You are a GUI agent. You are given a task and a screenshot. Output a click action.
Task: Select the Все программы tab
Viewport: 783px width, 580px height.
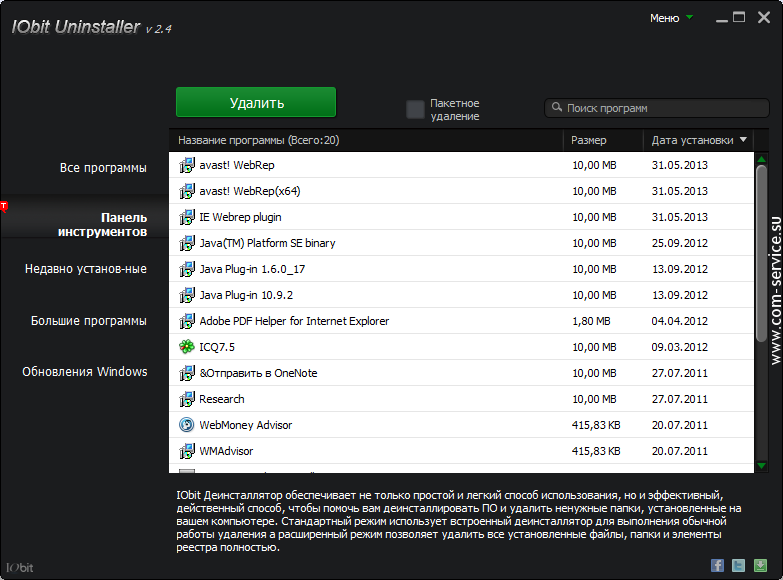pyautogui.click(x=103, y=168)
